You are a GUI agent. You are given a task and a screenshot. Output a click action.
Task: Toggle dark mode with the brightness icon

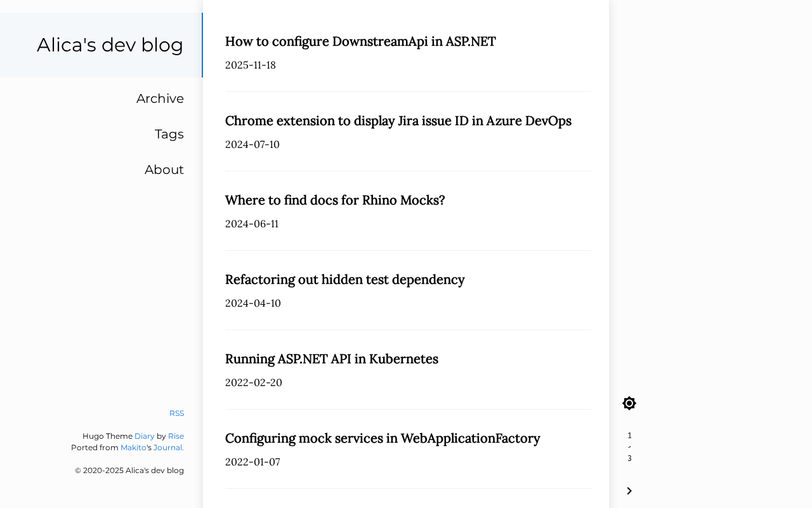pyautogui.click(x=629, y=403)
